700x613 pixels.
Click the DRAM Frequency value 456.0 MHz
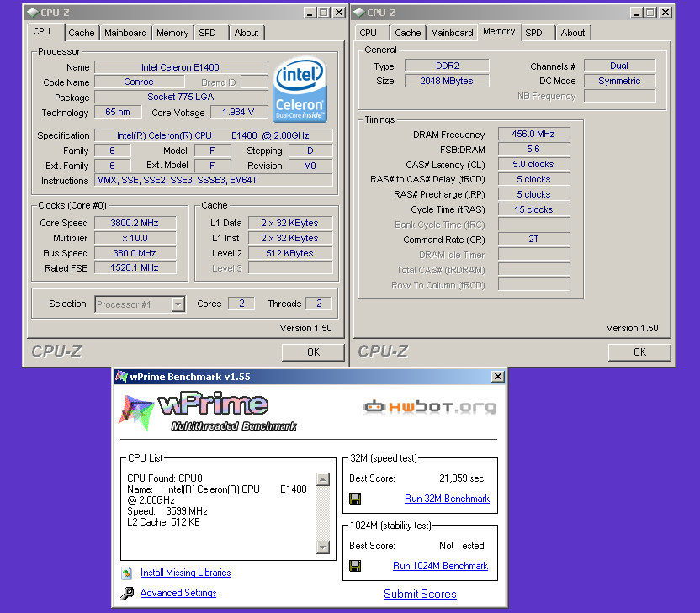(533, 134)
